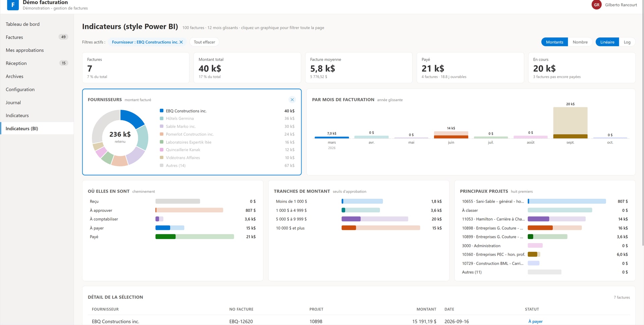
Task: Switch to Nombre display mode
Action: 580,42
